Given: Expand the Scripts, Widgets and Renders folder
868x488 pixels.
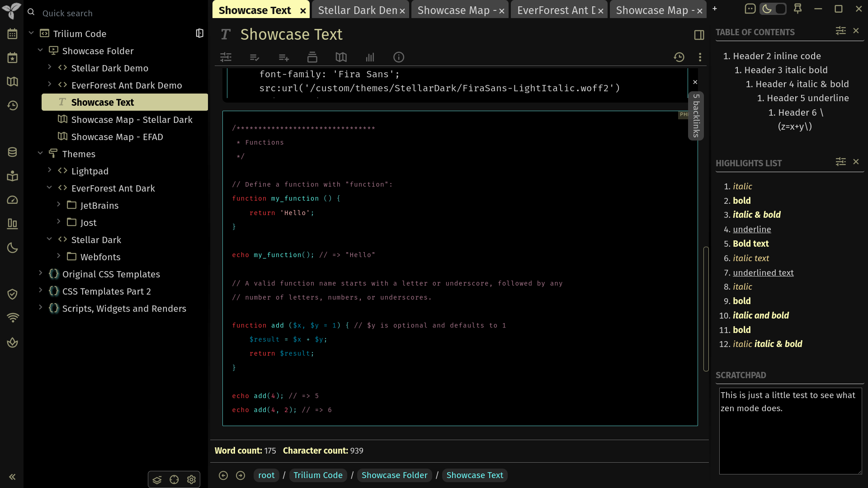Looking at the screenshot, I should (x=40, y=309).
